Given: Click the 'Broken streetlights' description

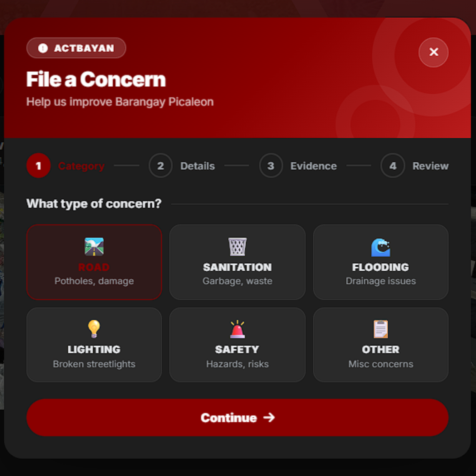Looking at the screenshot, I should tap(94, 364).
